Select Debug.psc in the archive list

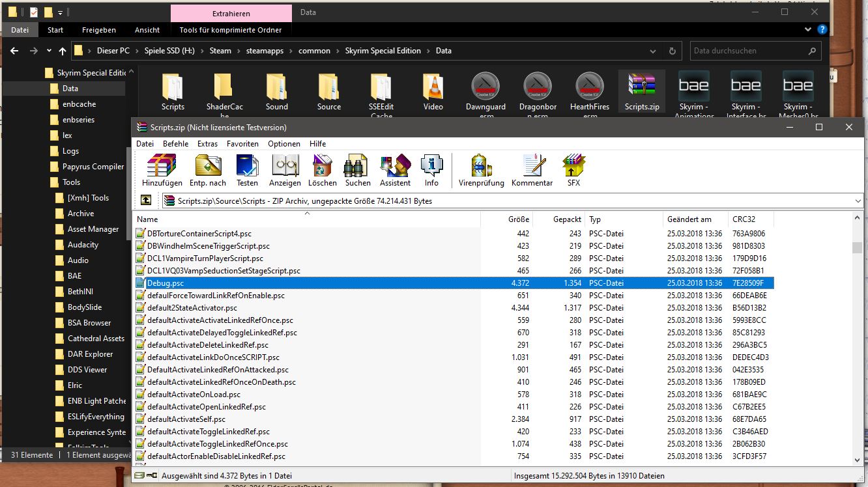[x=454, y=283]
